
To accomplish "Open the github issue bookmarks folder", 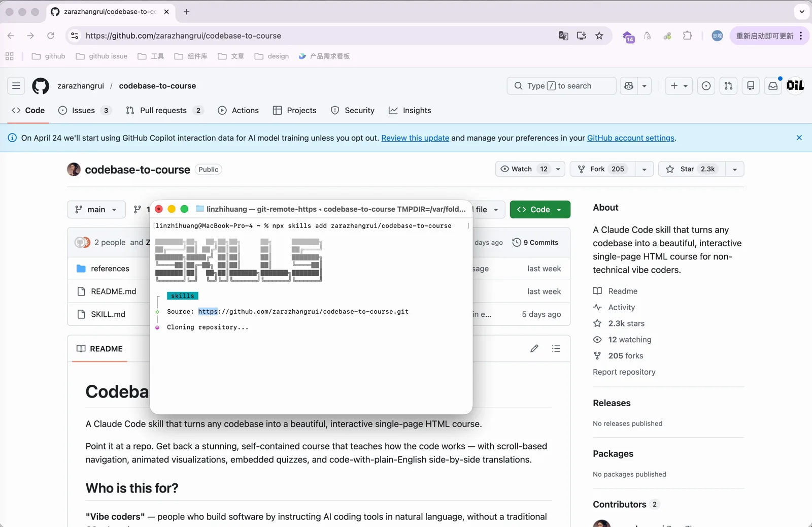I will pos(101,56).
